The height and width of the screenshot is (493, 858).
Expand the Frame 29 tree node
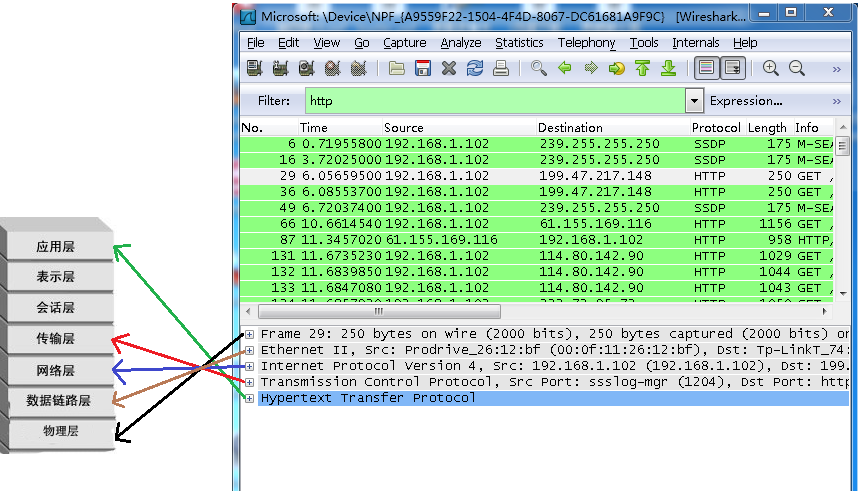point(250,334)
